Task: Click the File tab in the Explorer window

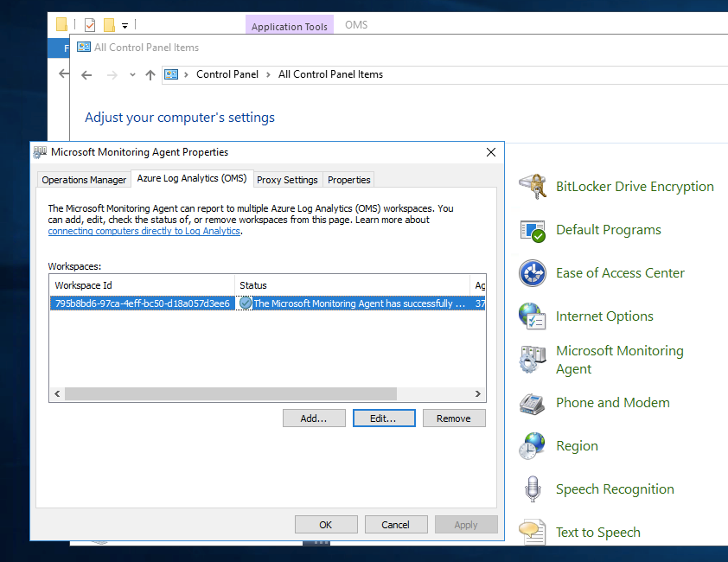Action: click(x=60, y=48)
